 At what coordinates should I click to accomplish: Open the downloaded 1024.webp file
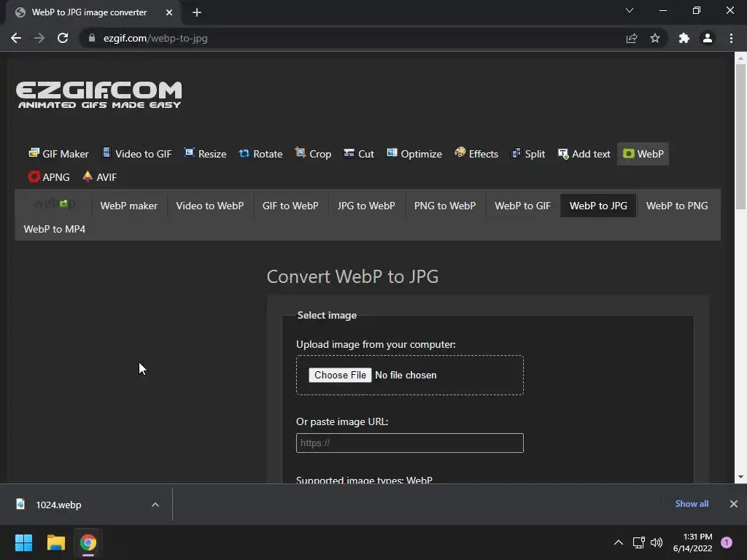58,505
